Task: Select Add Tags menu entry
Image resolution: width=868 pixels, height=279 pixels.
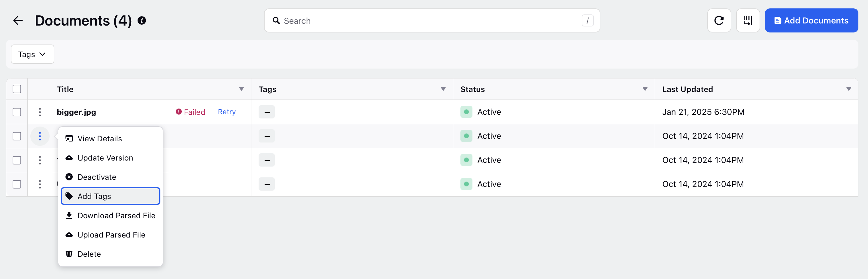Action: tap(110, 196)
